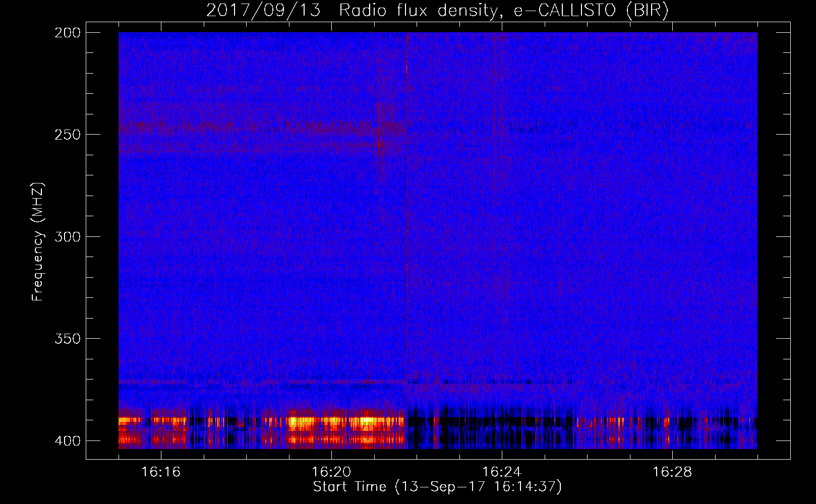Click the 250 frequency tick label
Viewport: 816px width, 504px height.
coord(68,135)
